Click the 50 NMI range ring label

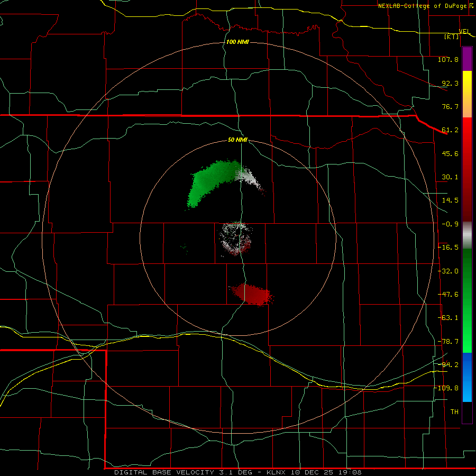pyautogui.click(x=237, y=140)
